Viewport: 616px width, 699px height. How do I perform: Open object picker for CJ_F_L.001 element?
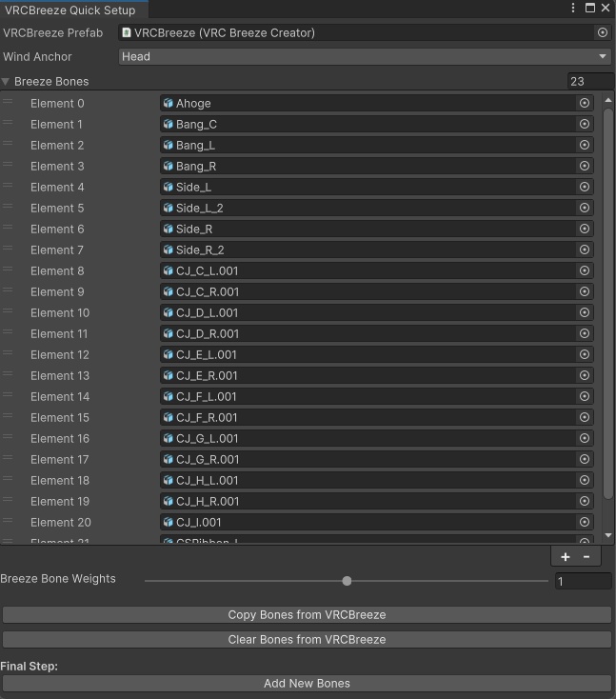tap(585, 396)
